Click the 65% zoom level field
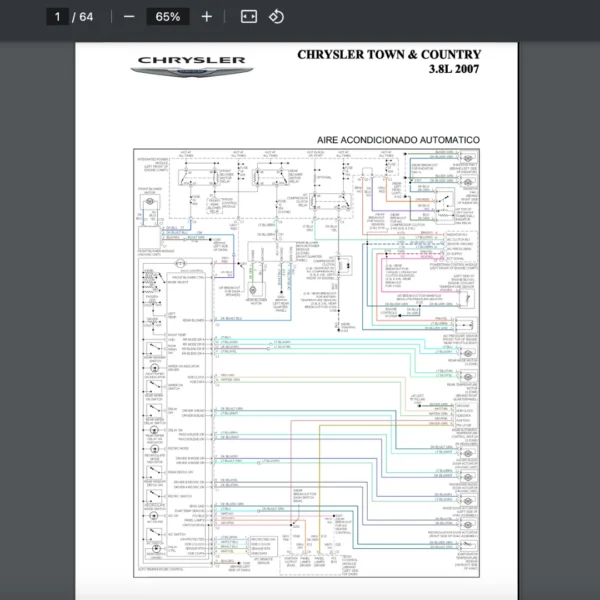This screenshot has width=600, height=600. tap(168, 17)
